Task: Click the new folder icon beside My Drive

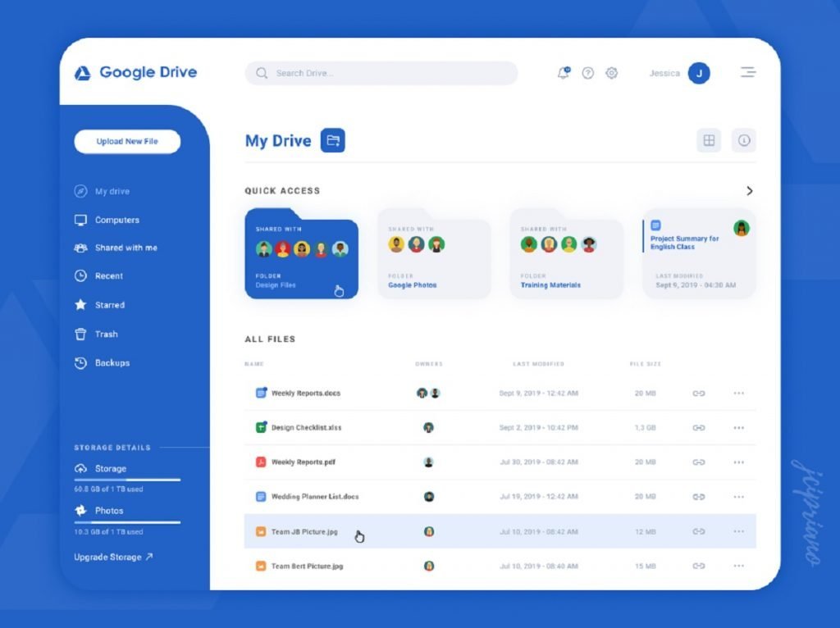Action: (333, 140)
